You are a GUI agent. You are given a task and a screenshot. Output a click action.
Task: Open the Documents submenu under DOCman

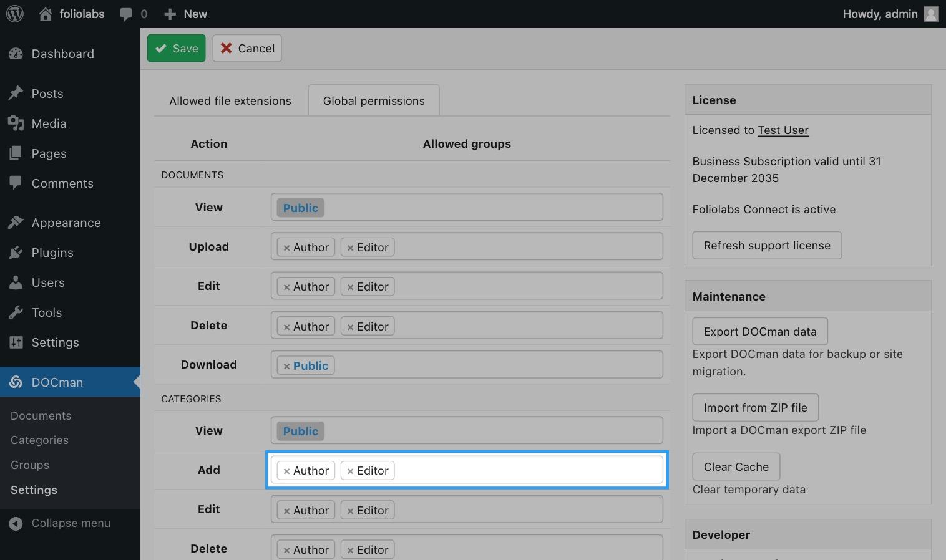click(x=41, y=416)
